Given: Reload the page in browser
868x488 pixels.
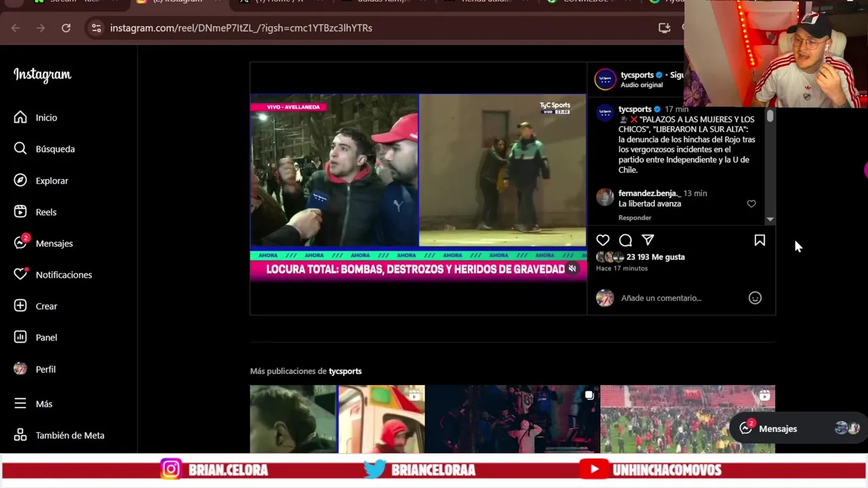Looking at the screenshot, I should coord(66,28).
